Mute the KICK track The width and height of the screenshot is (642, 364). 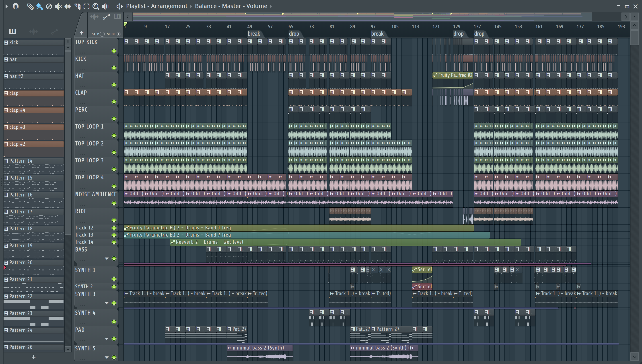click(x=114, y=68)
